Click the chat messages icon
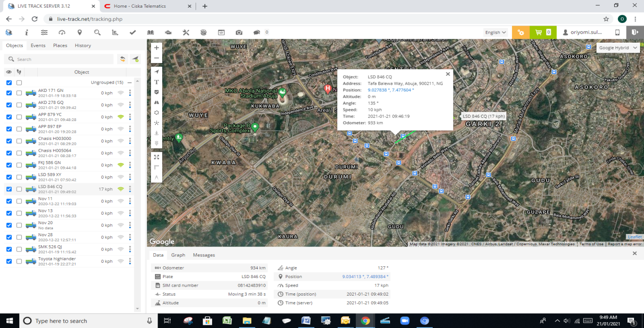This screenshot has width=644, height=328. point(257,32)
